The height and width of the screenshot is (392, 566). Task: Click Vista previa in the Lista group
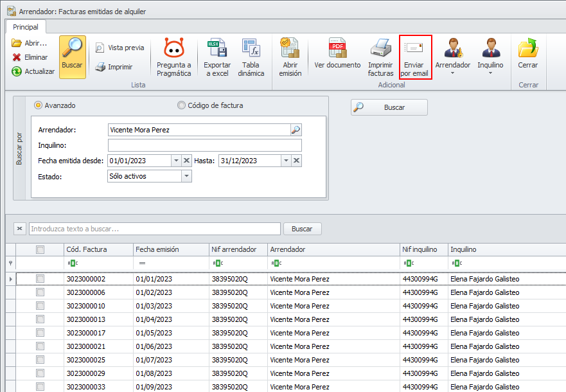coord(119,48)
